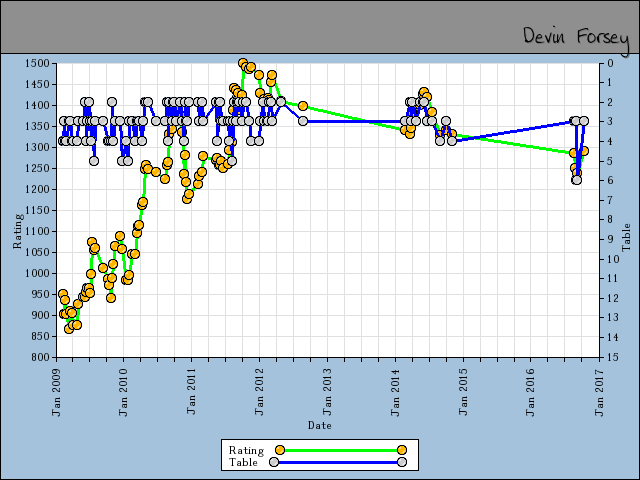The height and width of the screenshot is (480, 640).
Task: Click the "0" tick label on the Table axis
Action: tap(610, 63)
